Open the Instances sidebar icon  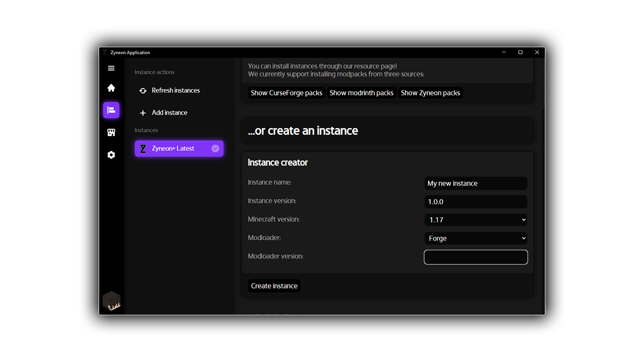coord(111,110)
